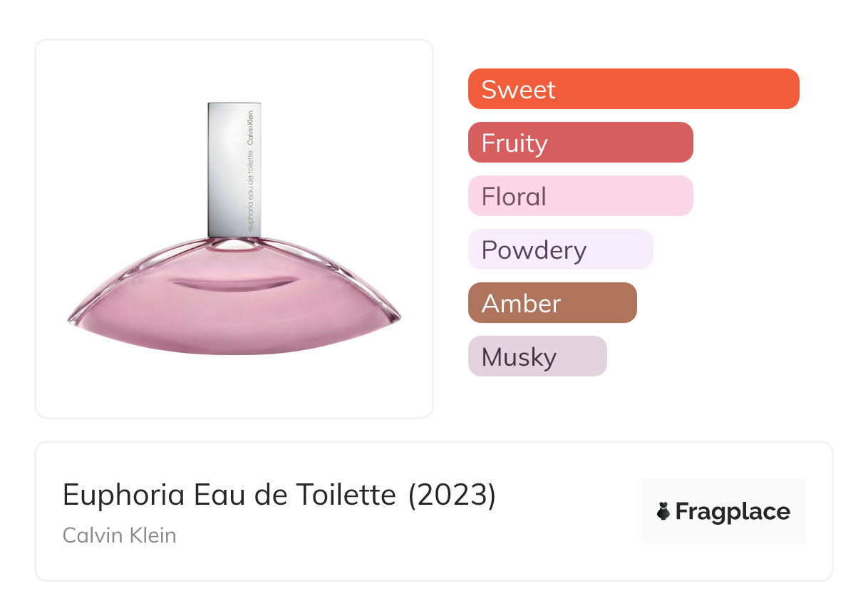Click the curved indentation inside the bottle

click(234, 283)
